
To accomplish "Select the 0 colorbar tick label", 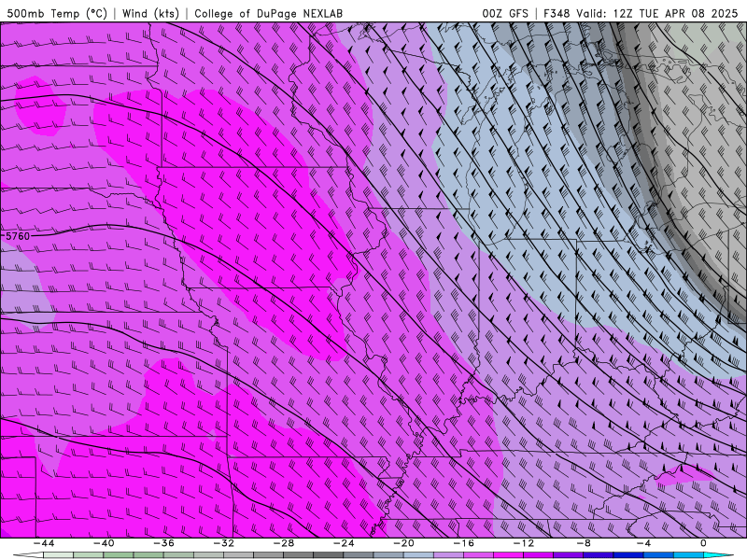I will [703, 543].
